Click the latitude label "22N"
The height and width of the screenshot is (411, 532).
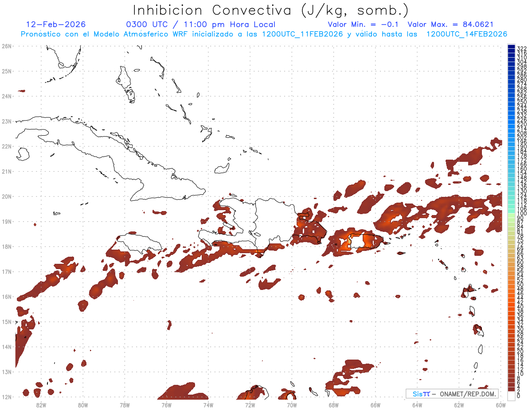tap(6, 146)
